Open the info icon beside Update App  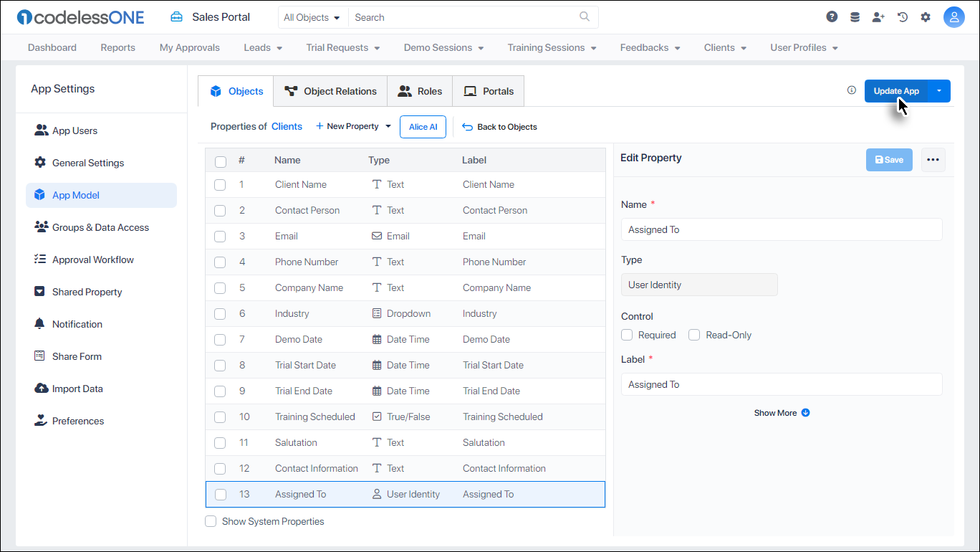point(851,90)
